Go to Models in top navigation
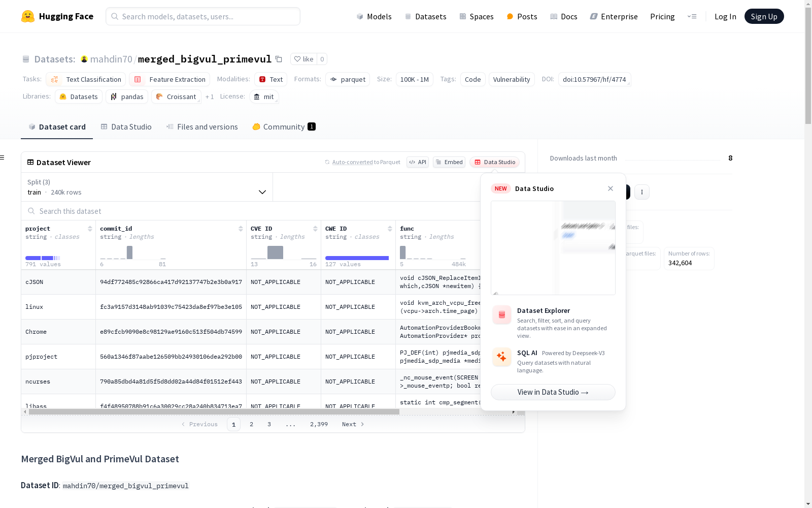Screen dimensions: 812x508 374,16
